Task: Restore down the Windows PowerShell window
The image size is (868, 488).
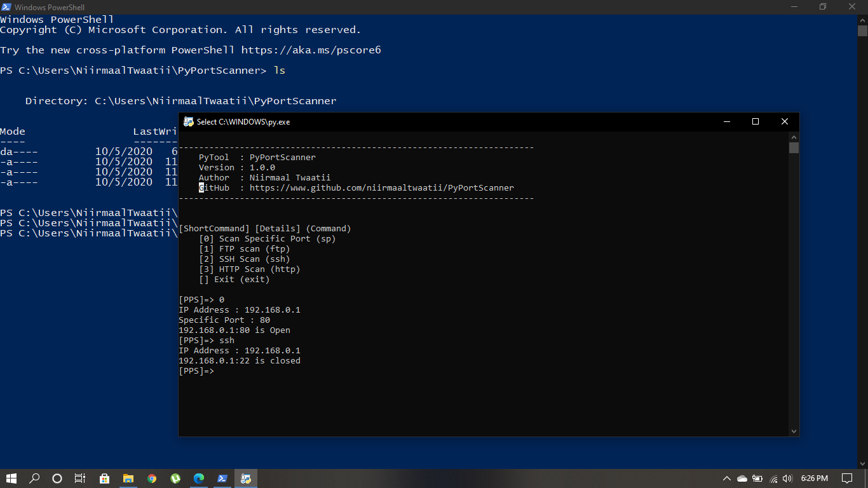Action: pos(823,6)
